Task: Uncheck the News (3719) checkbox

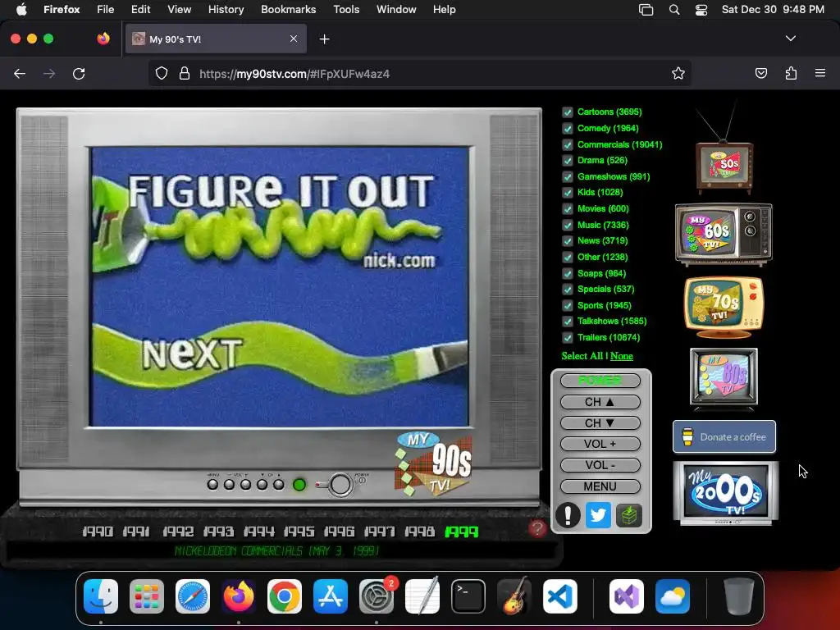Action: 568,241
